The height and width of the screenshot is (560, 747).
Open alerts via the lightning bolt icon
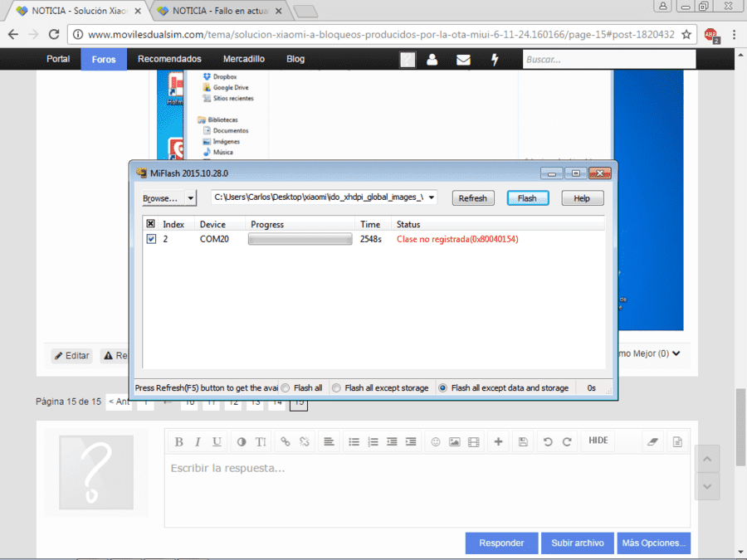click(495, 60)
